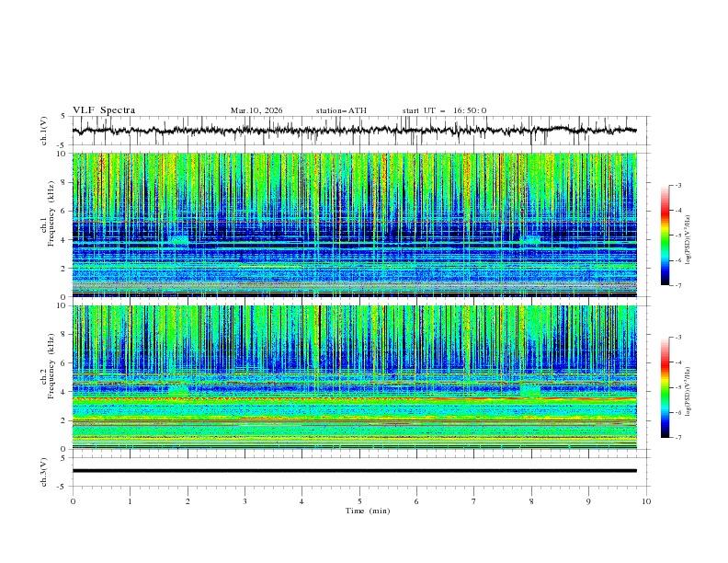The image size is (728, 563).
Task: Click Time axis tick label "8"
Action: point(531,501)
